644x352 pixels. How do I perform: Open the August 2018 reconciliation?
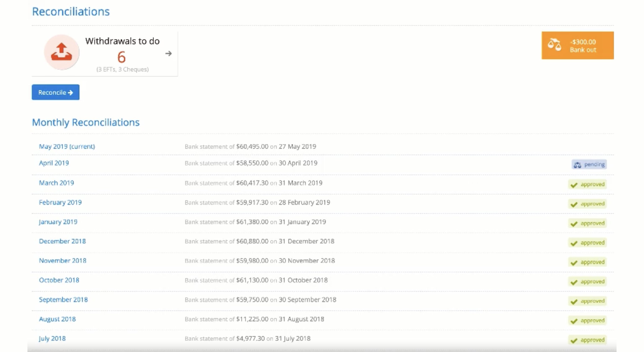57,319
